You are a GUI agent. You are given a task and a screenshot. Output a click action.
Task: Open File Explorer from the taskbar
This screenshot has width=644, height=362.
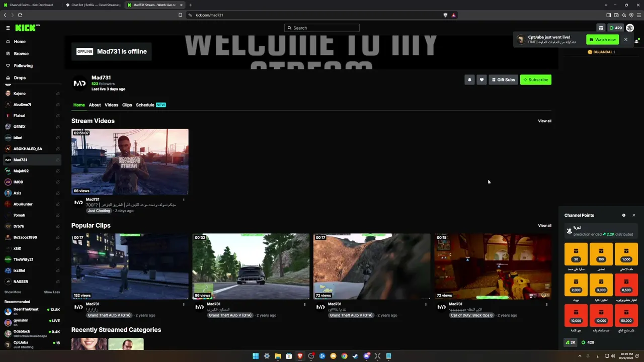click(278, 356)
